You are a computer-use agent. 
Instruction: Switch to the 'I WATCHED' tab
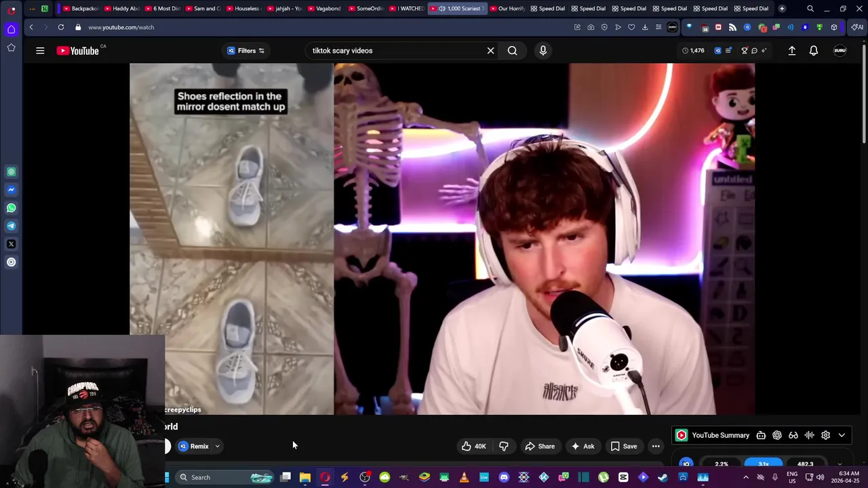click(406, 8)
